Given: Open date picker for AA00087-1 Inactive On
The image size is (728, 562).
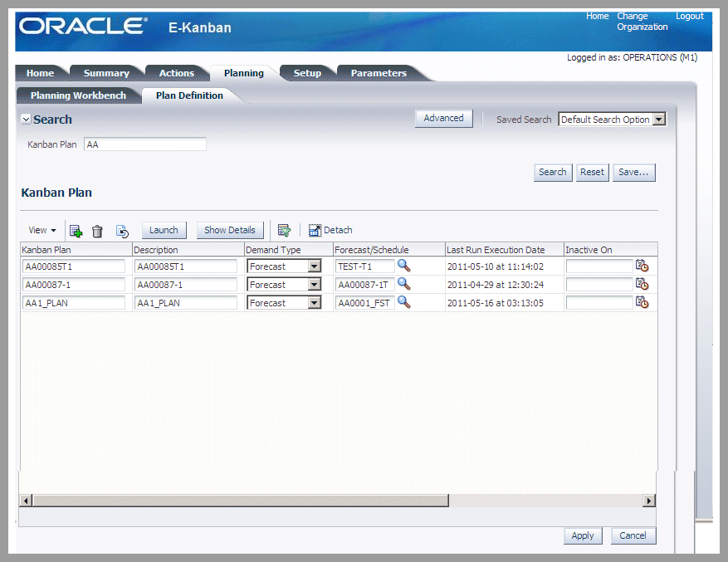Looking at the screenshot, I should [642, 284].
